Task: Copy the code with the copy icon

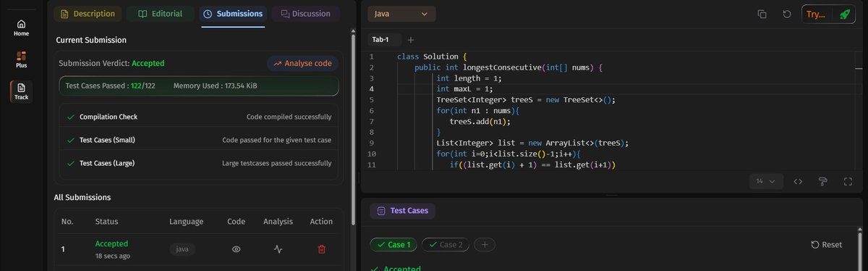Action: 762,14
